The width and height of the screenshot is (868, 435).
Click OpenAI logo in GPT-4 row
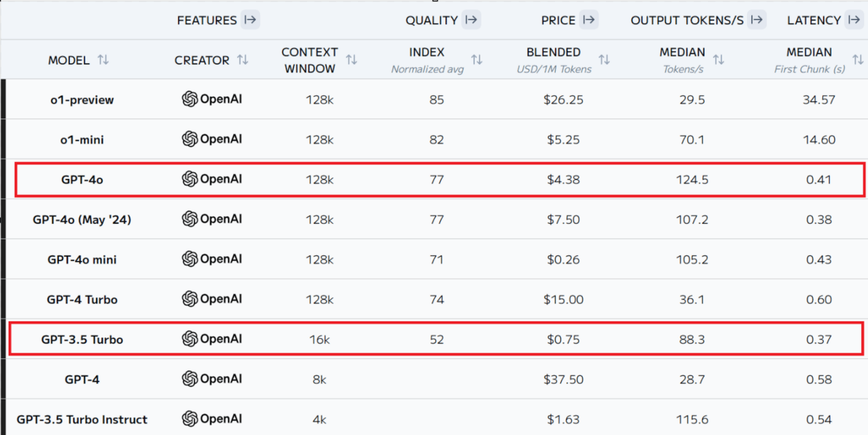pyautogui.click(x=212, y=379)
